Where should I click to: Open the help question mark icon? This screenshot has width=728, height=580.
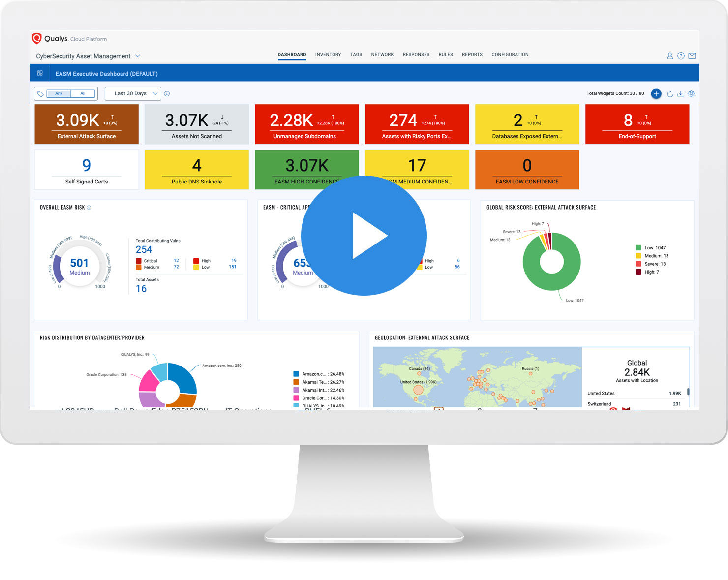(x=681, y=56)
